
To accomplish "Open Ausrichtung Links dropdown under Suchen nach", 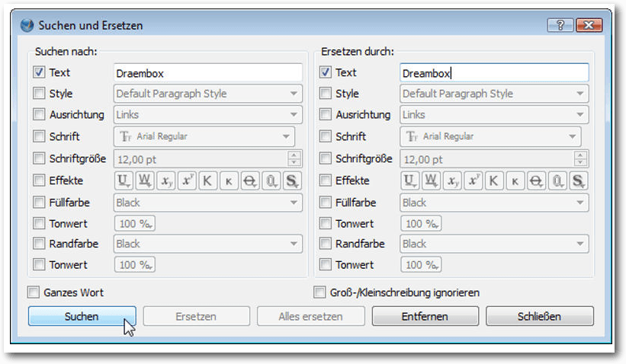I will (208, 115).
